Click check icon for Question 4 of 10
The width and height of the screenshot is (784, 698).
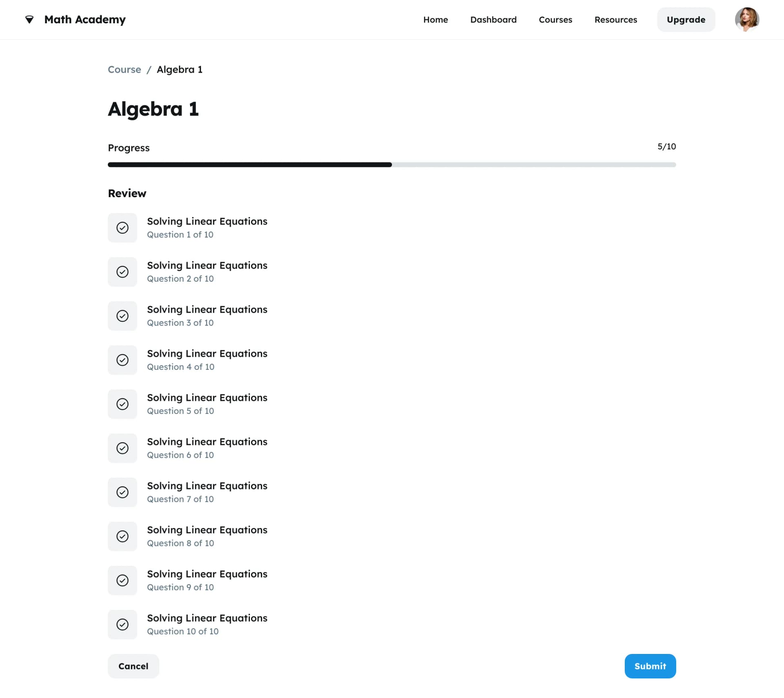click(x=122, y=360)
